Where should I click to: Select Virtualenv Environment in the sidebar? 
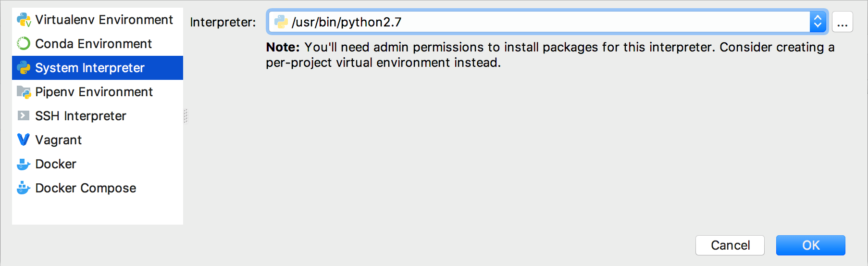click(104, 20)
